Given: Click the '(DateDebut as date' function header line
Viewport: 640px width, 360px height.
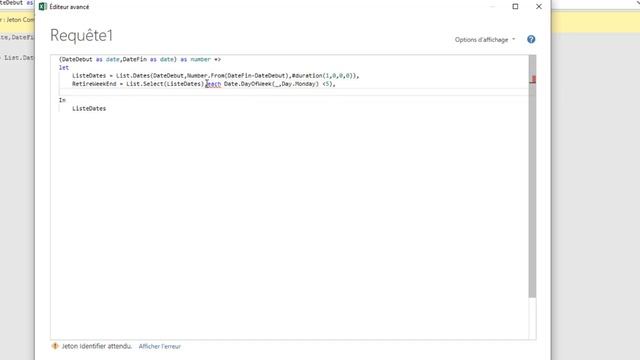Looking at the screenshot, I should (140, 59).
